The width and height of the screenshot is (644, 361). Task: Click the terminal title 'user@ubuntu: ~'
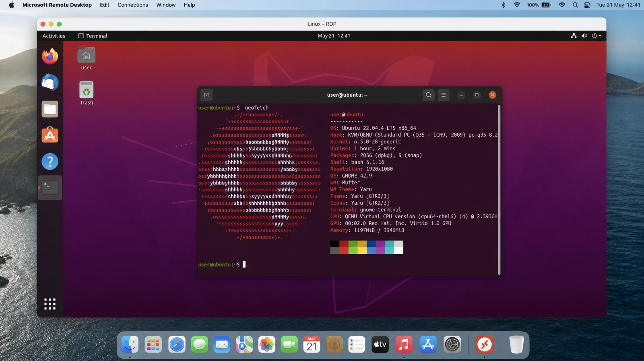click(x=347, y=95)
